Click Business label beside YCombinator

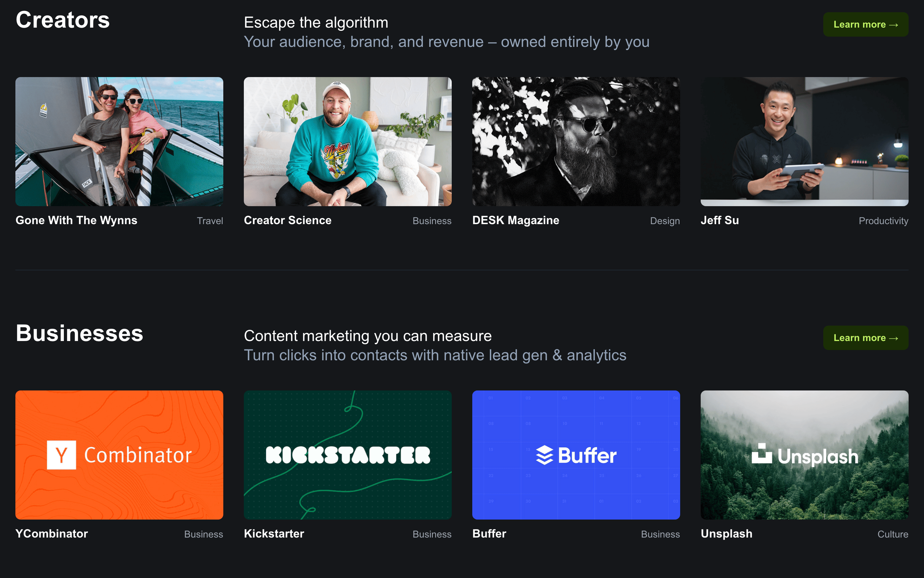click(x=203, y=534)
